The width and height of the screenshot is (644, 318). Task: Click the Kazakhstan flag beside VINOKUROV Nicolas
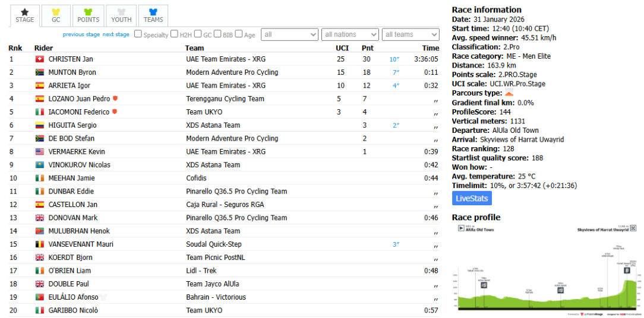tap(40, 165)
